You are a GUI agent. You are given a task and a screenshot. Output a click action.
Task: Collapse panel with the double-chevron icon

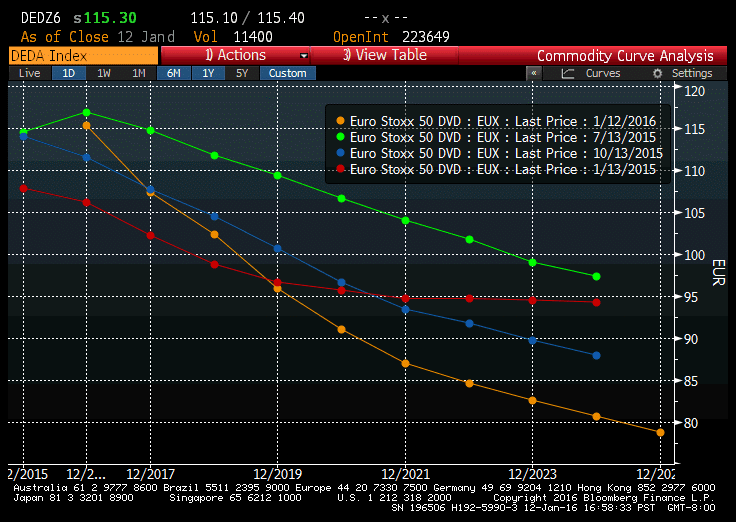click(534, 73)
